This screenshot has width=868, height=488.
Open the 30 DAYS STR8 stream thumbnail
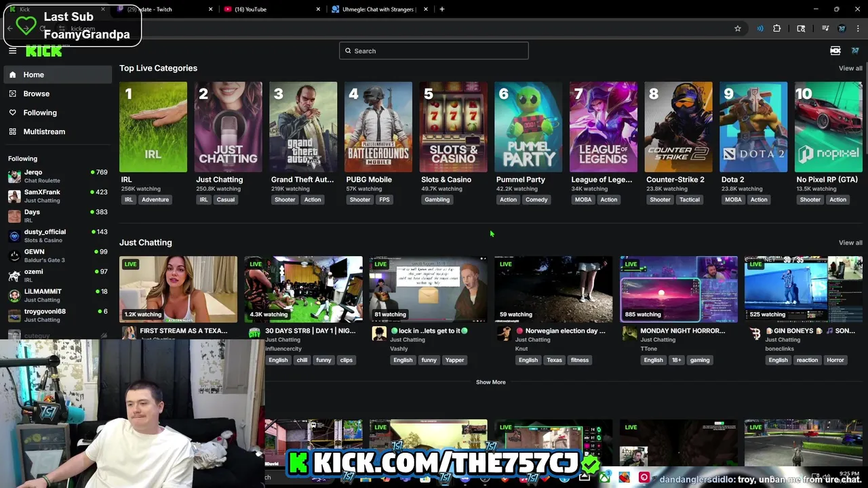(303, 289)
